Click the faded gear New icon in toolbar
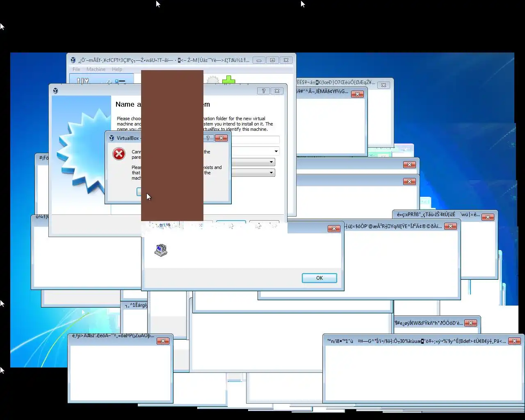 (212, 80)
